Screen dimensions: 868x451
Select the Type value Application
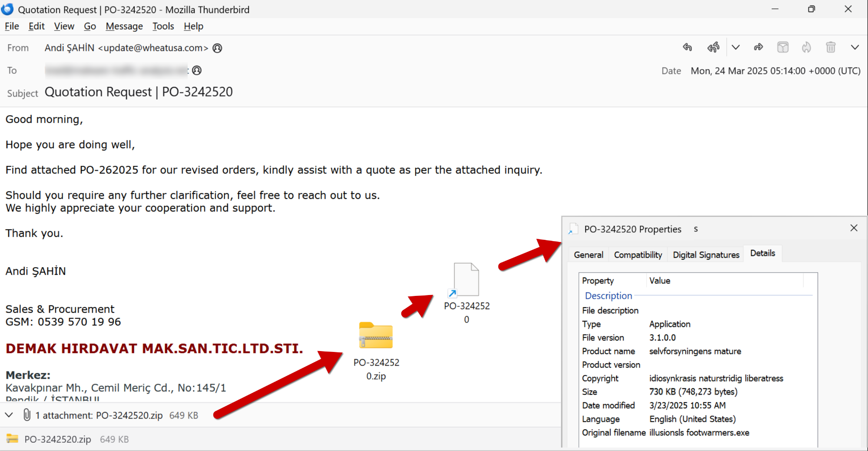[669, 324]
